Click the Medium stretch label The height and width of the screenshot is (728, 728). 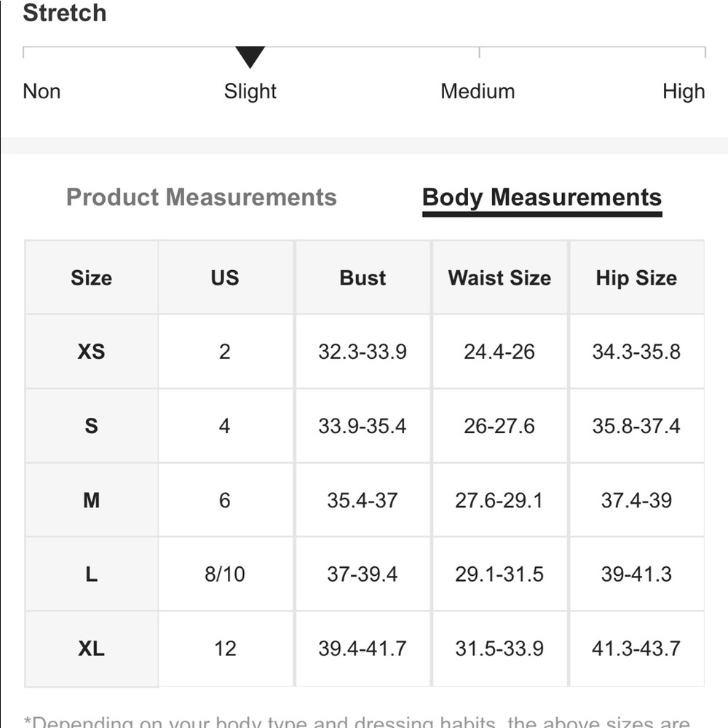coord(478,91)
